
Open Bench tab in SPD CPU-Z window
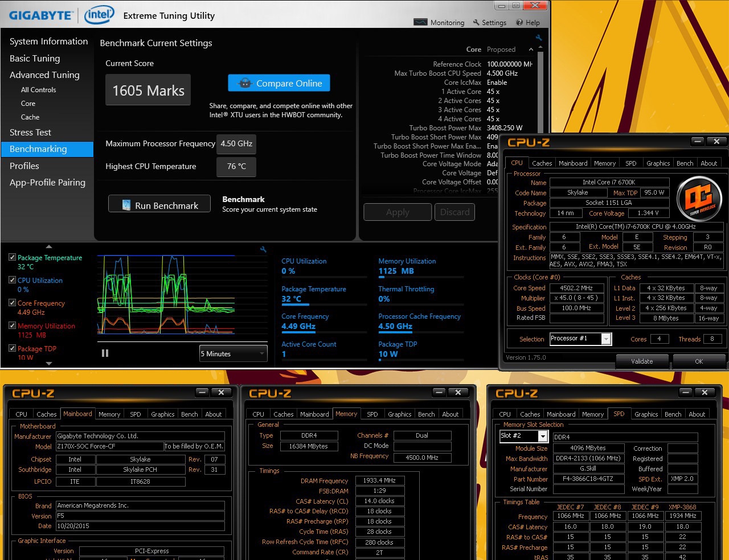(x=673, y=414)
